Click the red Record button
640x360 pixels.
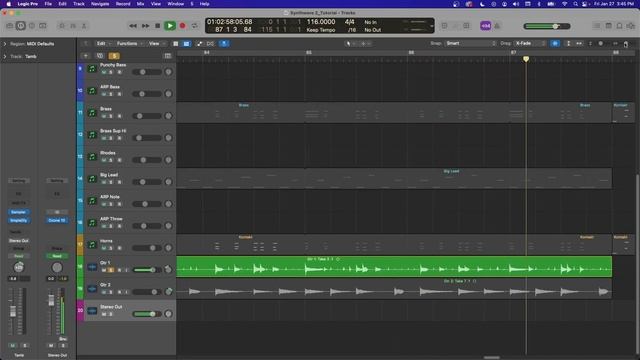pyautogui.click(x=182, y=26)
